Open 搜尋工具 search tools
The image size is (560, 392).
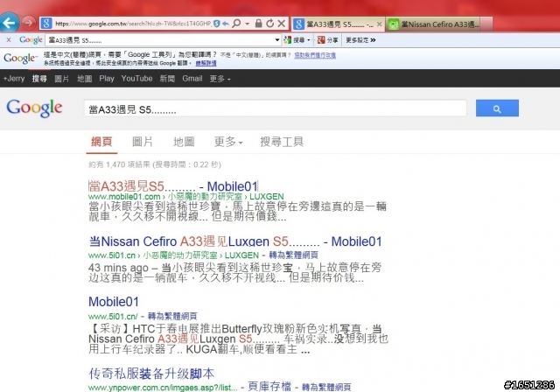[x=282, y=142]
